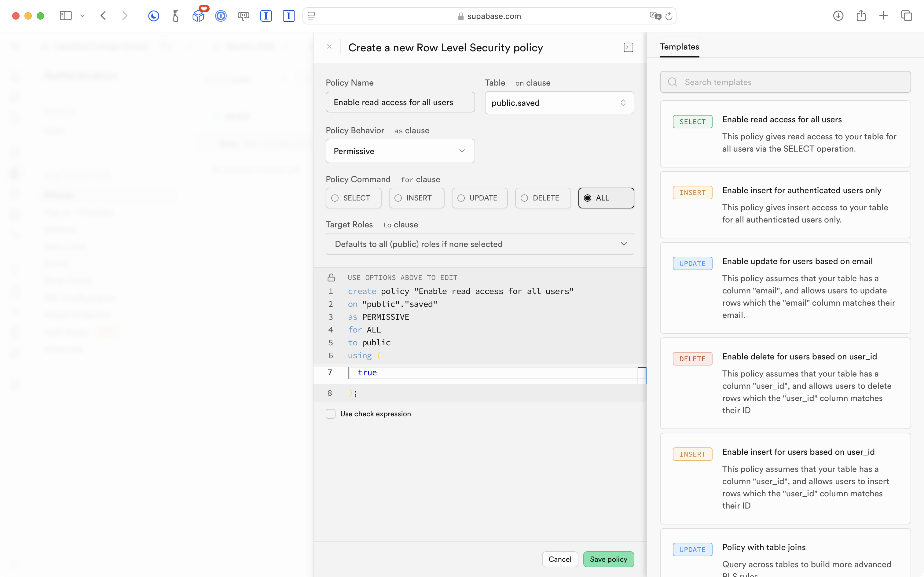Collapse the templates side panel icon
This screenshot has height=577, width=924.
(628, 47)
